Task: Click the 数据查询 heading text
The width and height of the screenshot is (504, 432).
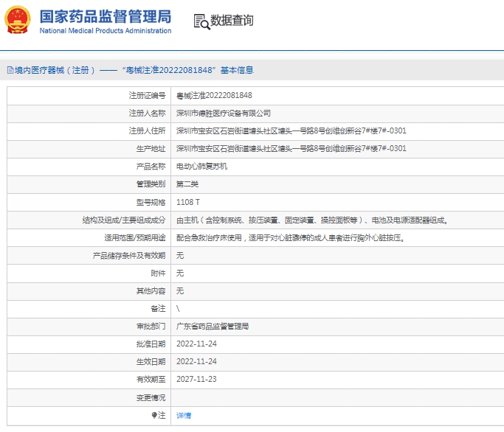Action: click(x=232, y=20)
